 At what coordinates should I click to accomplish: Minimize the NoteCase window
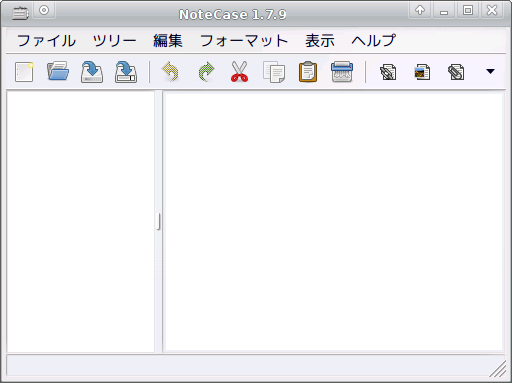(444, 10)
